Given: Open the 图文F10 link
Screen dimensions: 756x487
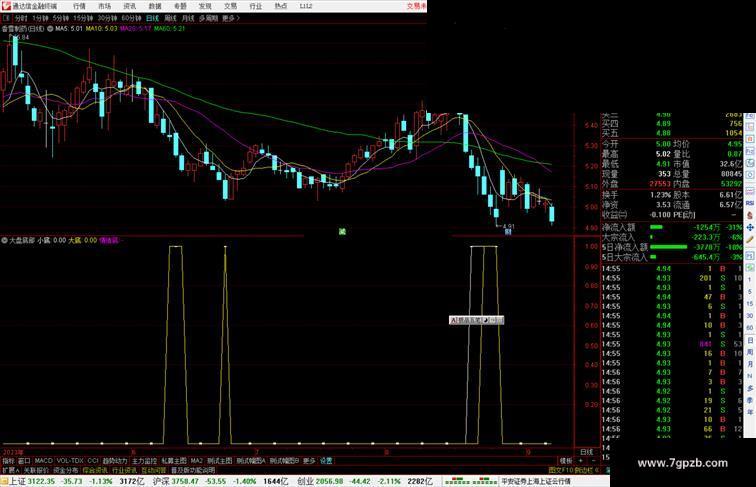Looking at the screenshot, I should (x=560, y=470).
